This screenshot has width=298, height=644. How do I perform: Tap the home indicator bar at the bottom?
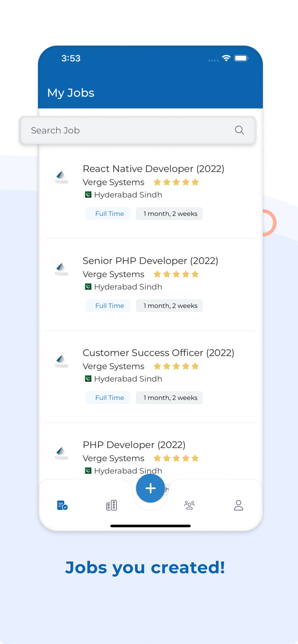150,526
